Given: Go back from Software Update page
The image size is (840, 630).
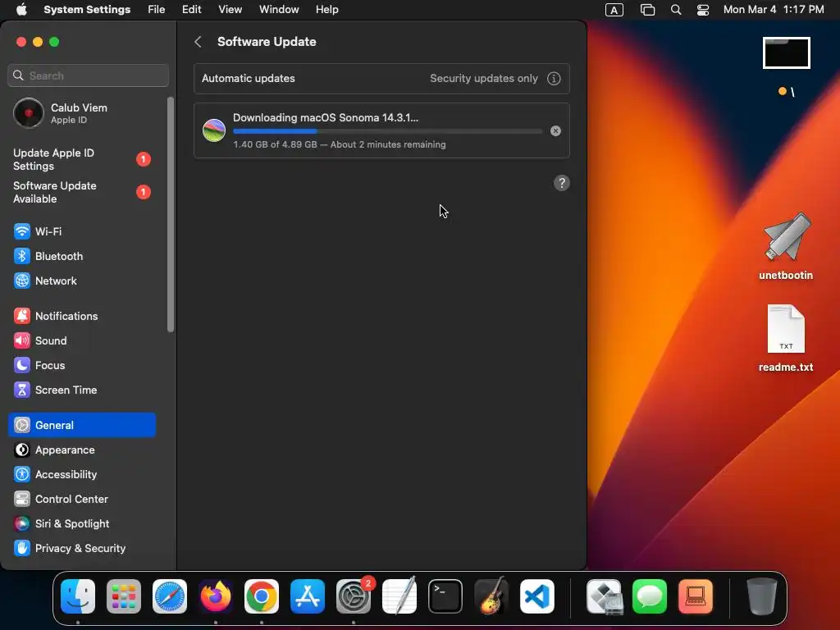Looking at the screenshot, I should point(198,42).
